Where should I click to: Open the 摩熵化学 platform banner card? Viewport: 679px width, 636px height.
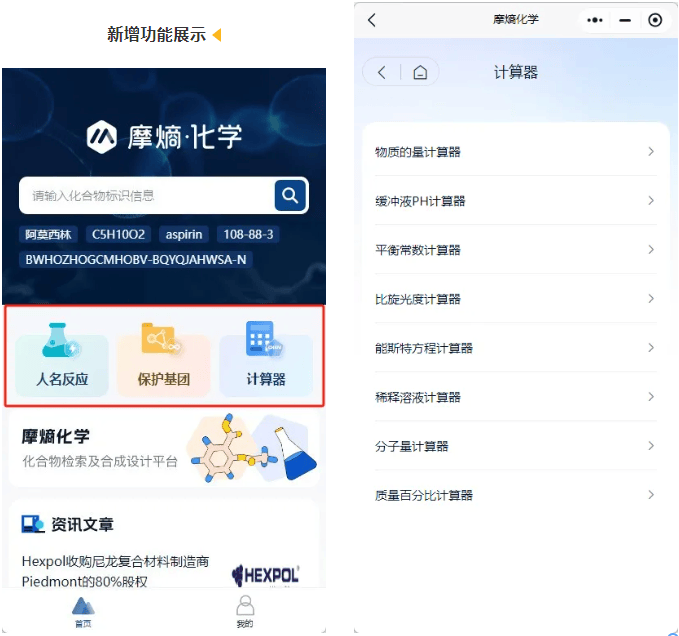tap(164, 449)
